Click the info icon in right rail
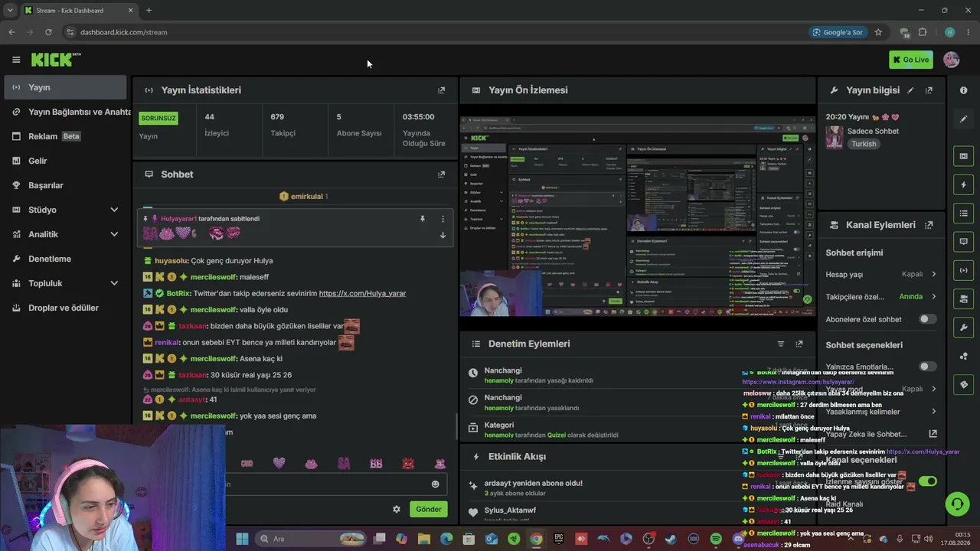Screen dimensions: 980x551 click(x=963, y=90)
